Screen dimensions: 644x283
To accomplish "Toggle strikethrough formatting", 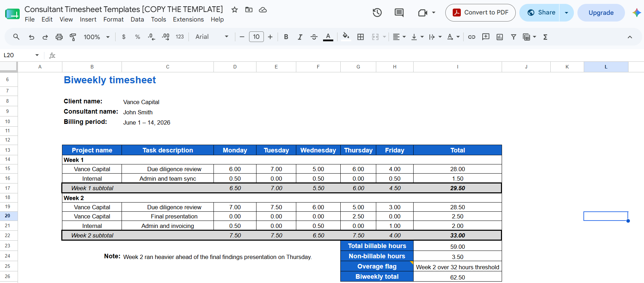I will tap(314, 37).
